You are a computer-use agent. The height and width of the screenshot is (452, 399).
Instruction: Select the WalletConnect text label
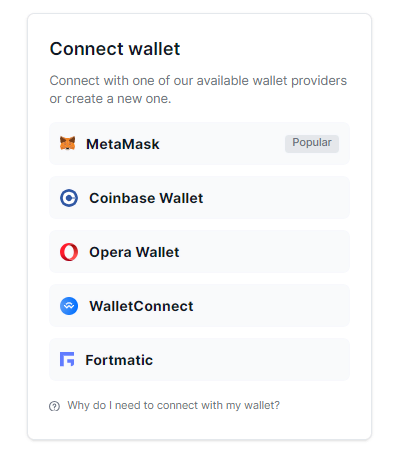pos(141,306)
